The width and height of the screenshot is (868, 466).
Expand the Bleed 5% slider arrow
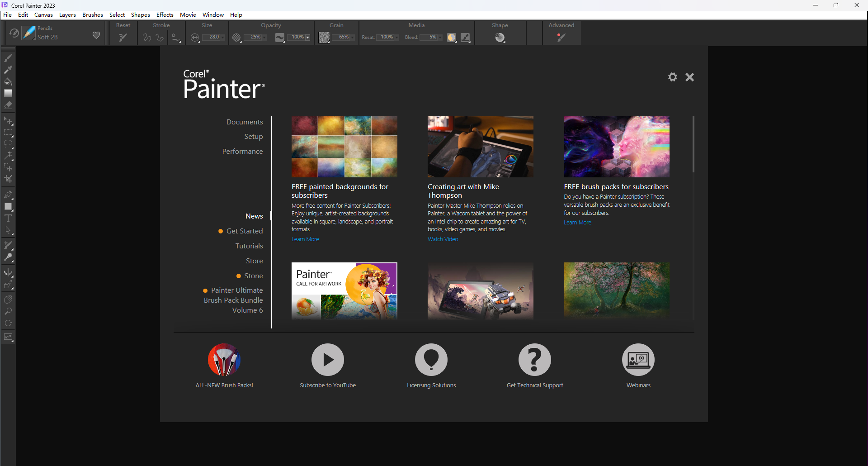point(440,37)
